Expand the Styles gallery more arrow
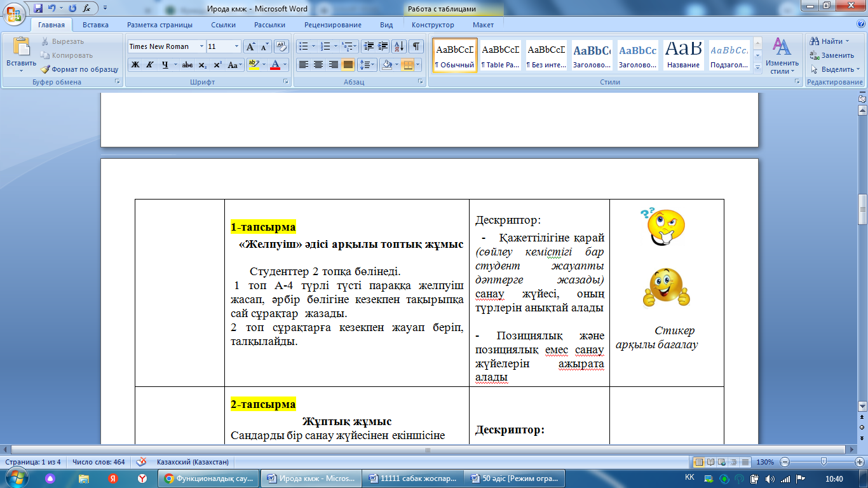Image resolution: width=868 pixels, height=488 pixels. [x=757, y=67]
